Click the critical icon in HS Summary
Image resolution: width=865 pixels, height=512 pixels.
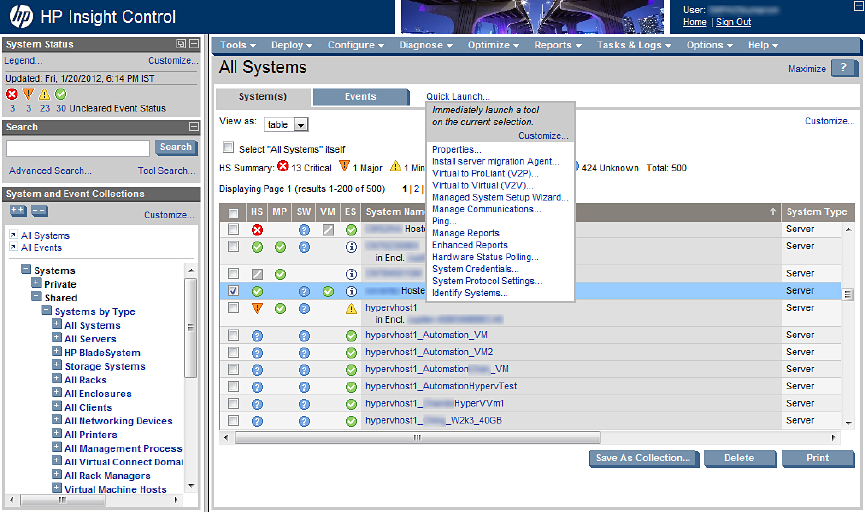(x=283, y=166)
